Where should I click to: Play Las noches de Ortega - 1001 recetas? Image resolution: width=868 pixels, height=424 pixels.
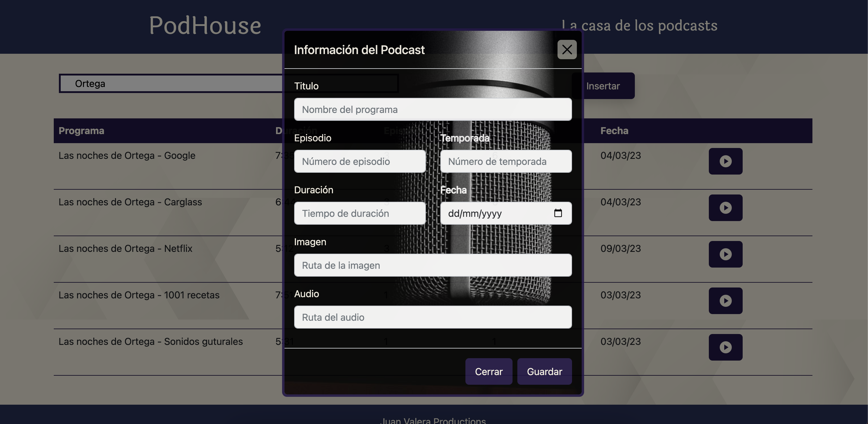coord(725,301)
